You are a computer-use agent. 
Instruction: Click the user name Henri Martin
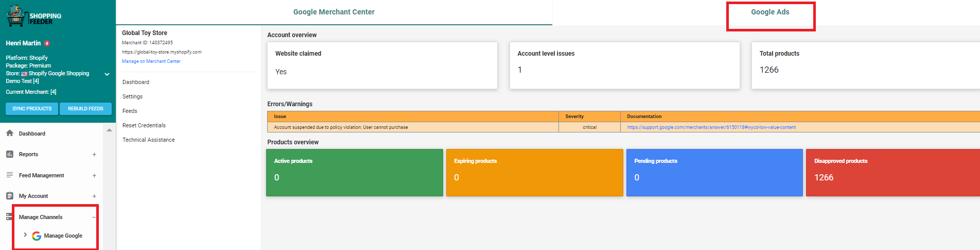[23, 43]
